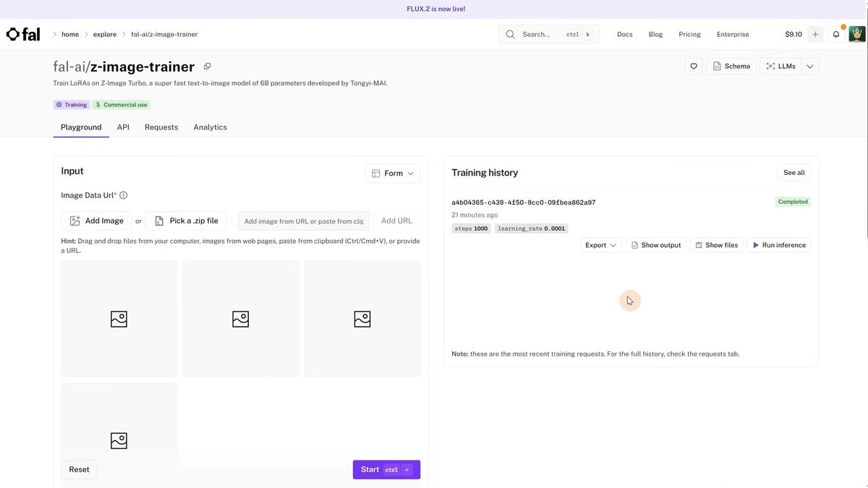Favorite the model with heart icon

pos(694,67)
